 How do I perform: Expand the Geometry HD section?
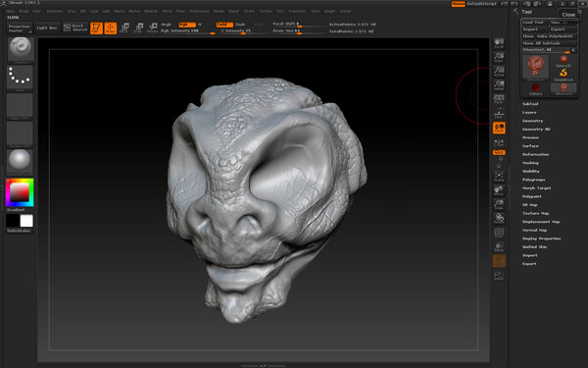536,130
